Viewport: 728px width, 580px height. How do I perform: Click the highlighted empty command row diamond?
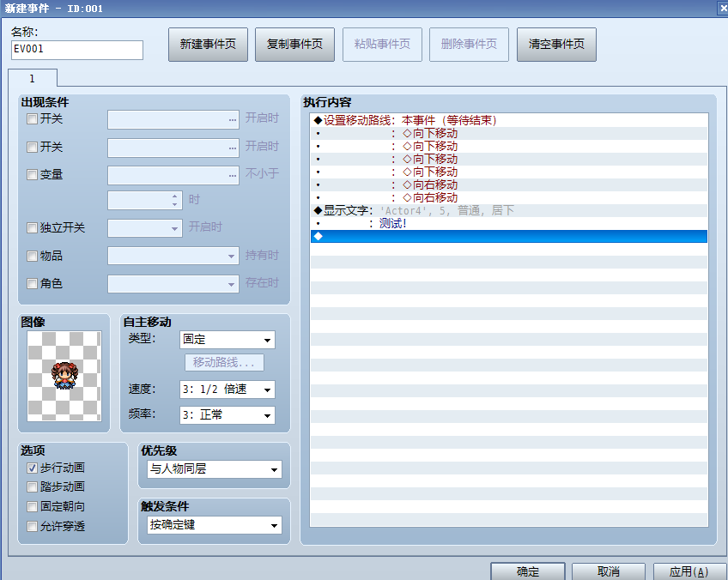[318, 236]
